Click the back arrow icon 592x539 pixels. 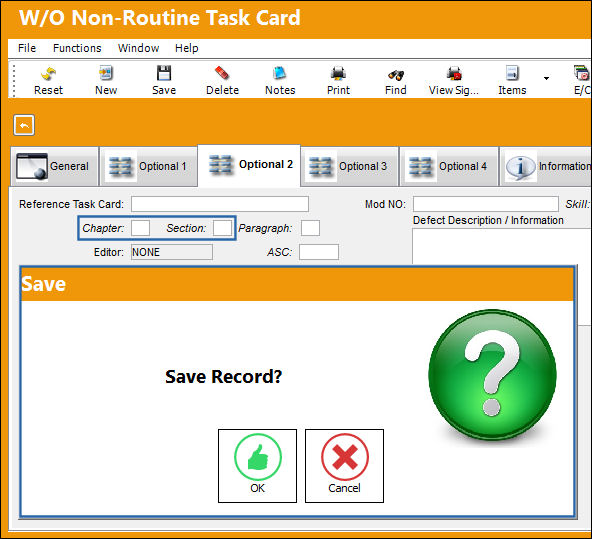point(24,125)
